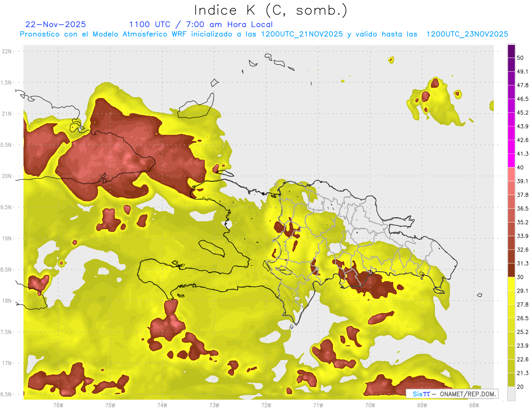Click the '73W' longitude label

tap(214, 405)
